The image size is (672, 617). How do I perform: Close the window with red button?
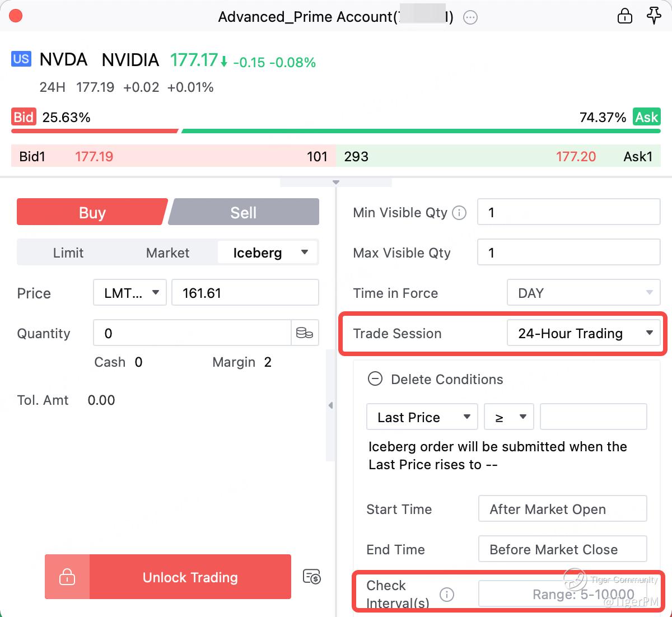(16, 16)
